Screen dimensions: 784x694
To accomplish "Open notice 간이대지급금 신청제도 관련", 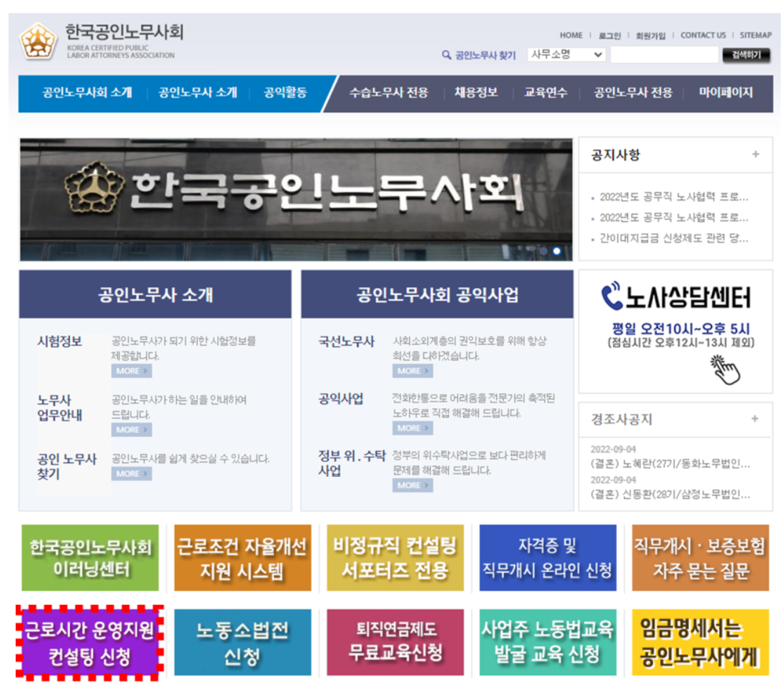I will [x=673, y=238].
